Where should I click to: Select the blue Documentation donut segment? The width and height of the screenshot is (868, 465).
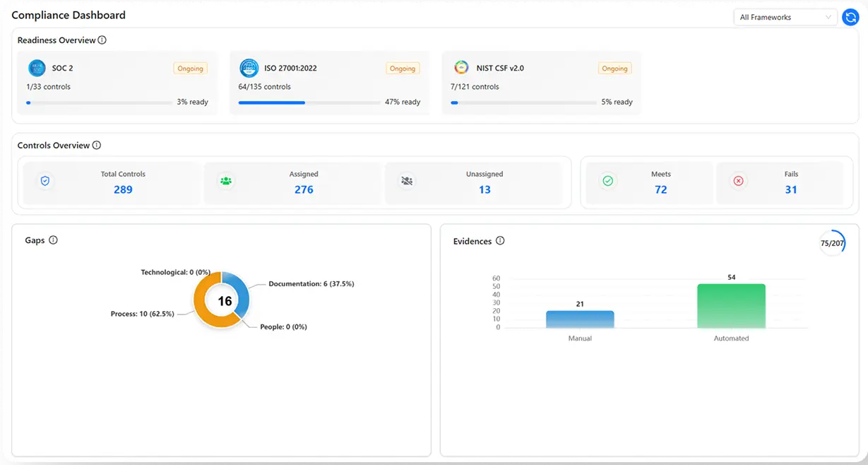coord(242,290)
